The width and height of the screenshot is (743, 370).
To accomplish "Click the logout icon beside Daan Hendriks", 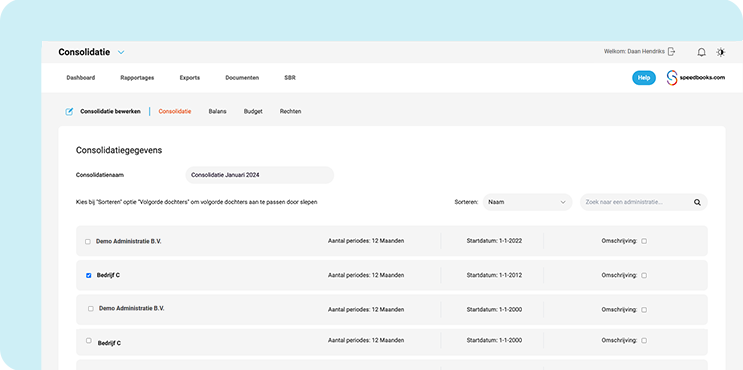I will tap(671, 52).
